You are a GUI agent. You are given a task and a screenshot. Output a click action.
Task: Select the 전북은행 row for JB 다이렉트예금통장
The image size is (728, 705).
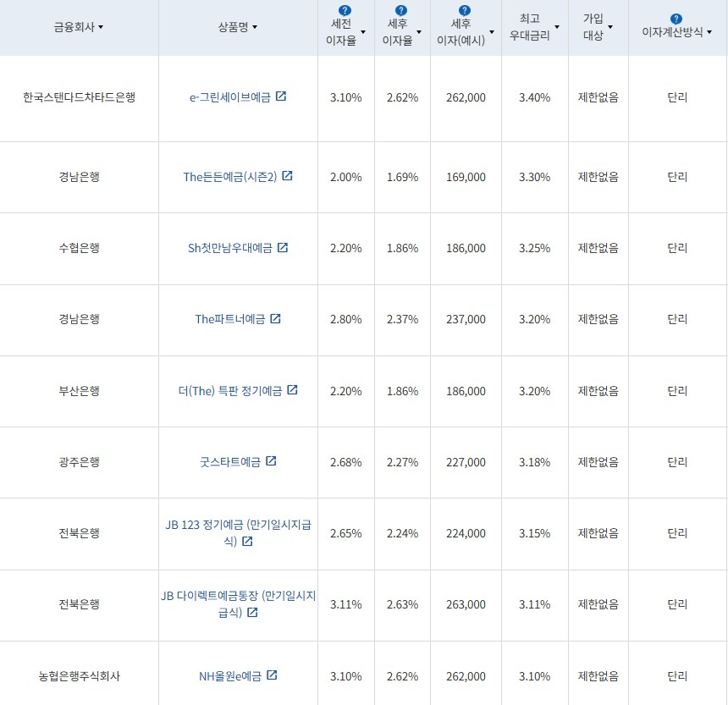pyautogui.click(x=79, y=605)
